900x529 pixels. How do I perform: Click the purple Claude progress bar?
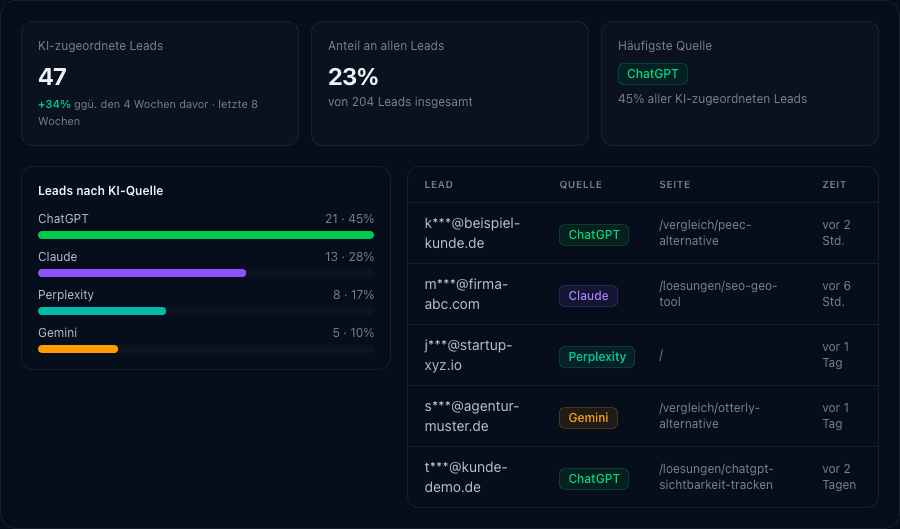[x=142, y=273]
